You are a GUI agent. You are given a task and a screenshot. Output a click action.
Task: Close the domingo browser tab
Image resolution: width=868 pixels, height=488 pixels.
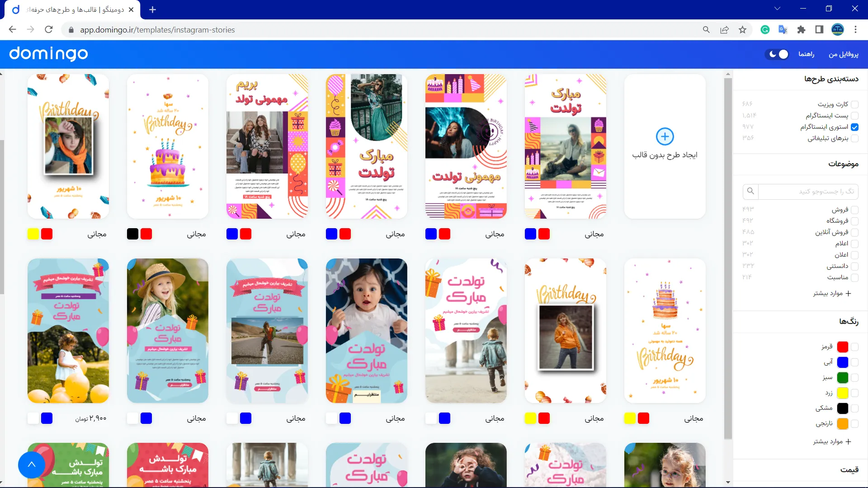(x=131, y=9)
